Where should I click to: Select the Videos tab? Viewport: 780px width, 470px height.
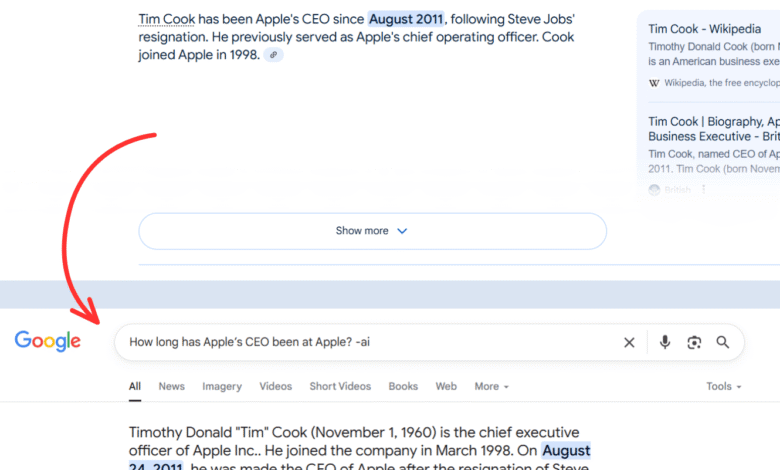276,386
